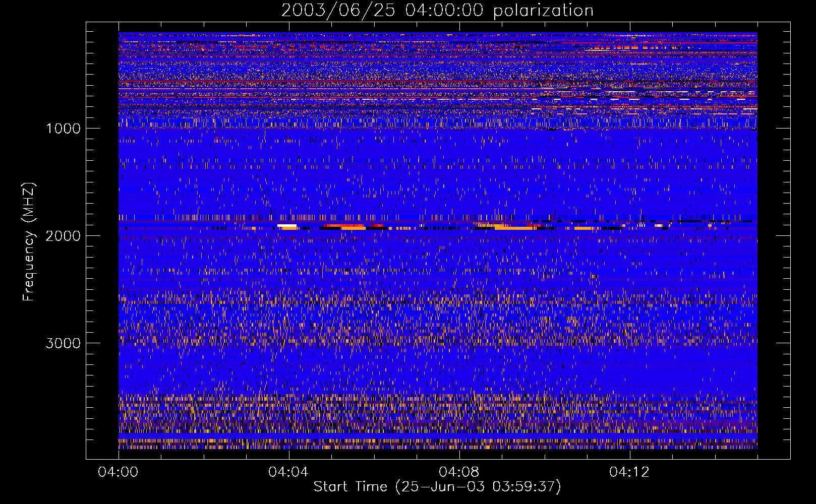The height and width of the screenshot is (504, 816).
Task: Click the 3000 frequency tick label
Action: click(63, 343)
